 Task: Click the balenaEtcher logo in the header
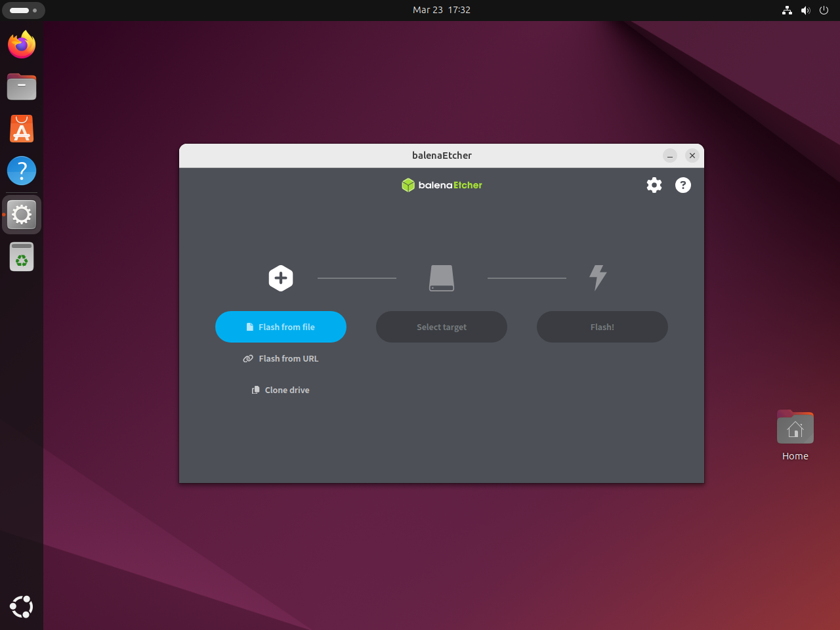pyautogui.click(x=442, y=185)
